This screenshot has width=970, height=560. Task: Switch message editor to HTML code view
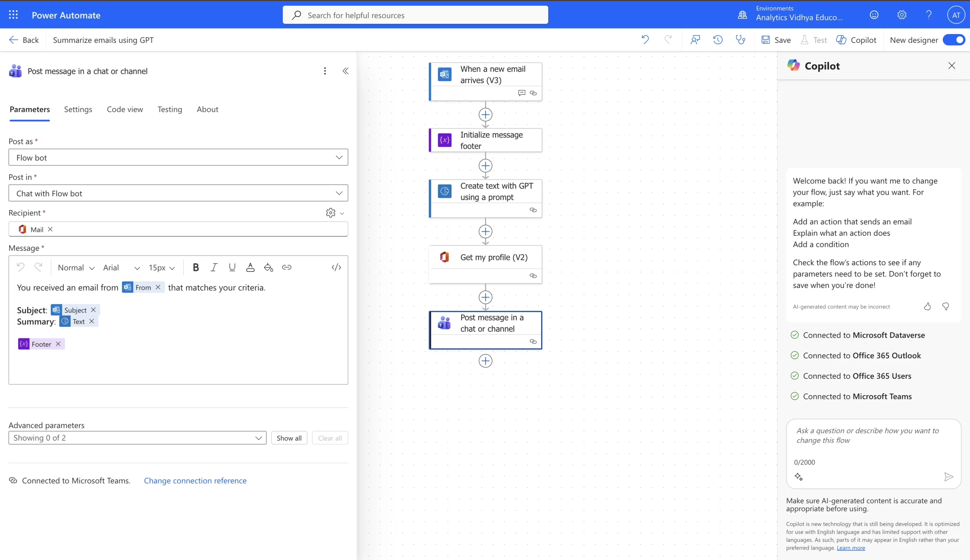(x=336, y=267)
